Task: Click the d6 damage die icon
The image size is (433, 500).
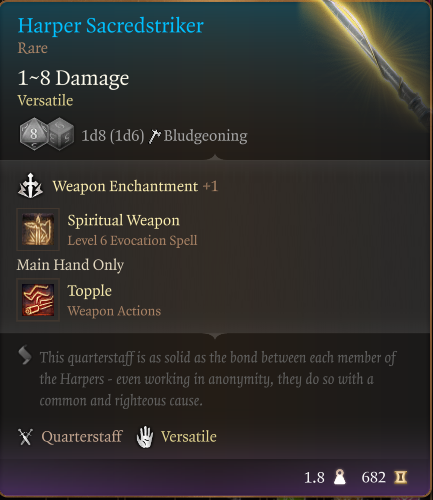Action: click(x=61, y=134)
